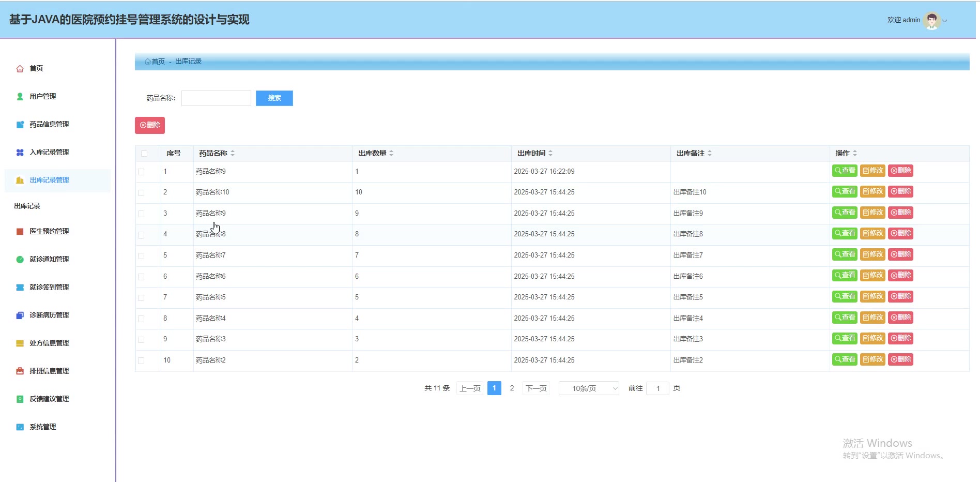Expand the admin user dropdown arrow
980x482 pixels.
pyautogui.click(x=945, y=21)
